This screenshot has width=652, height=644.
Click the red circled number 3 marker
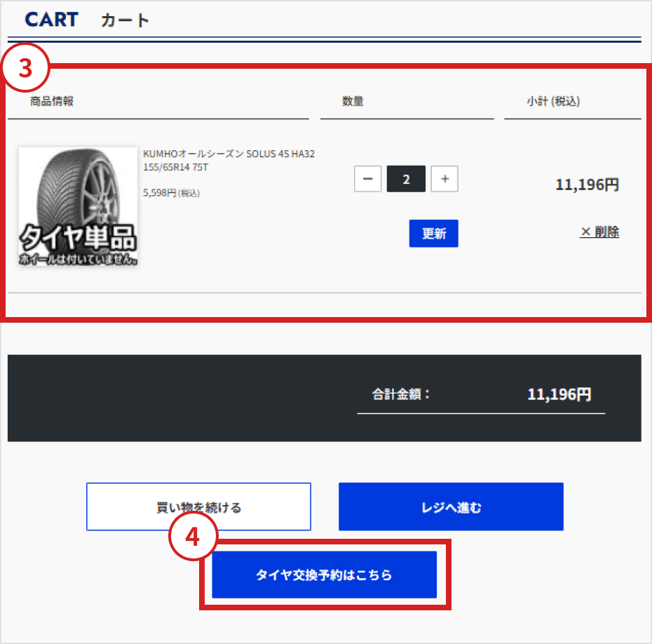tap(26, 67)
